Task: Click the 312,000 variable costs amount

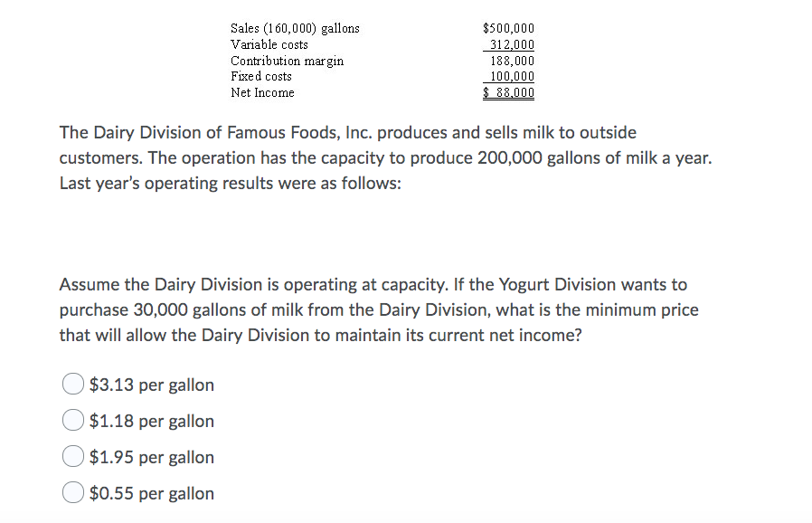Action: 512,43
